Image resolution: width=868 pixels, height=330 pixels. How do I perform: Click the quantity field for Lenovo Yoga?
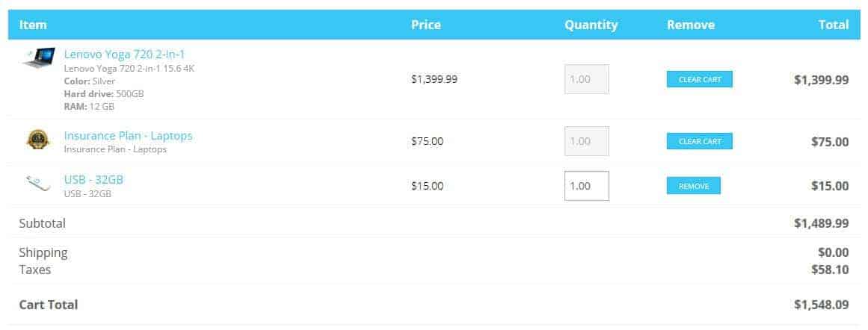pos(587,79)
